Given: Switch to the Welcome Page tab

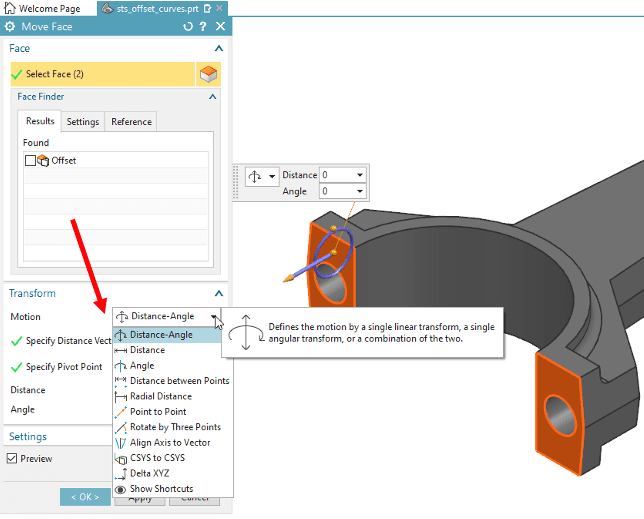Looking at the screenshot, I should point(42,8).
